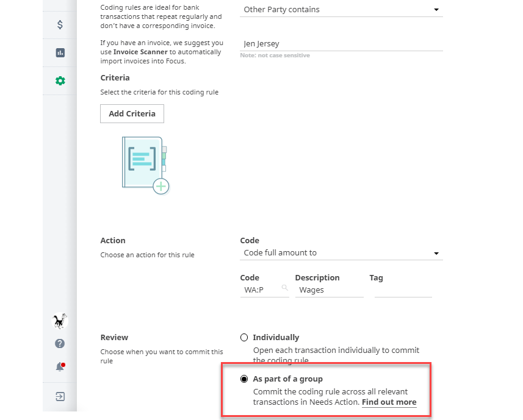Open the user profile avatar
This screenshot has height=420, width=523.
point(60,321)
